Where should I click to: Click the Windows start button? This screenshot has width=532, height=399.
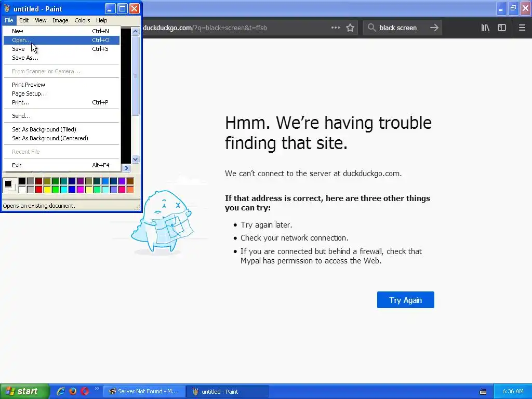tap(24, 391)
